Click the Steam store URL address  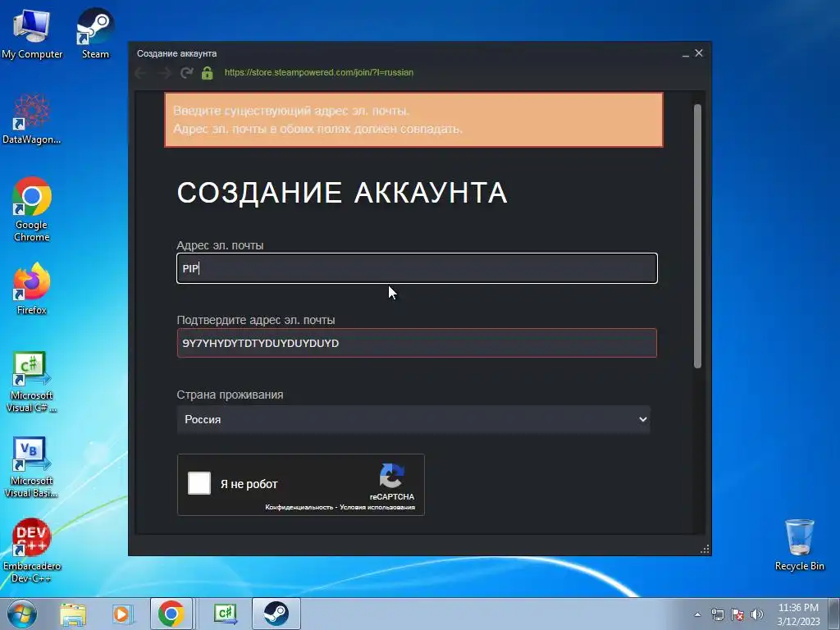tap(319, 72)
